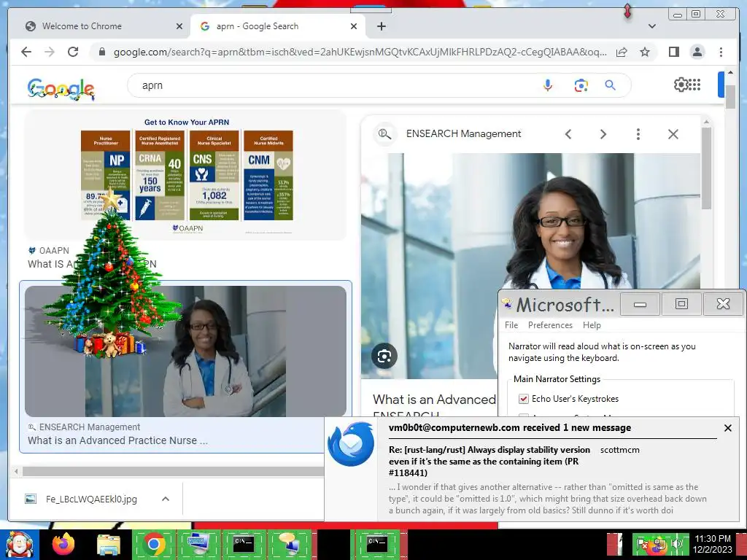Open the last command prompt taskbar button
Viewport: 747px width, 560px height.
tap(378, 544)
